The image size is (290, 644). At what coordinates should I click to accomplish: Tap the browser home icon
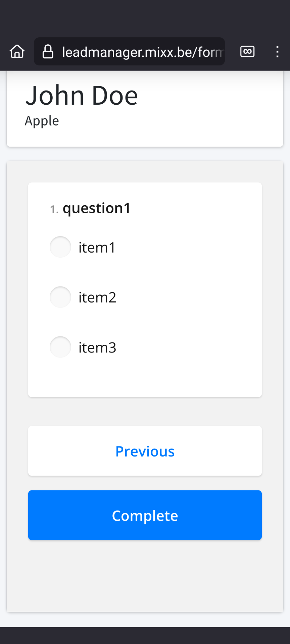coord(17,51)
